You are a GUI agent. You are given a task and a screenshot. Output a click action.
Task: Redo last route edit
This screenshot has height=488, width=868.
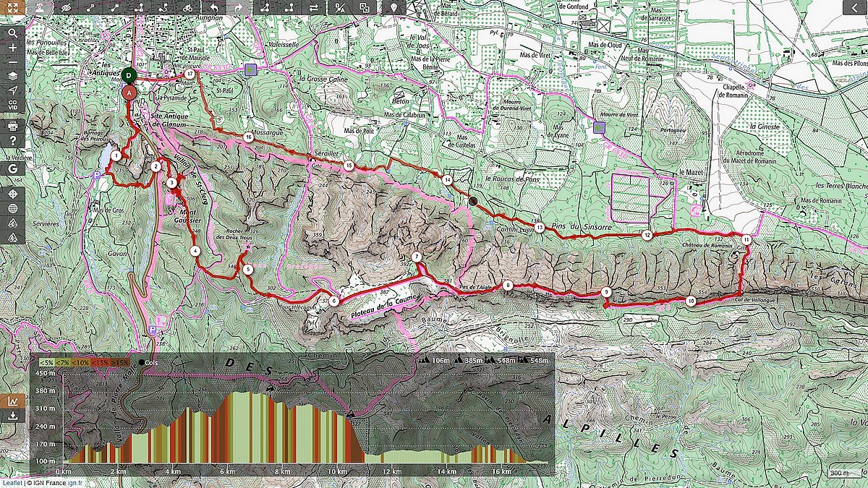(239, 7)
